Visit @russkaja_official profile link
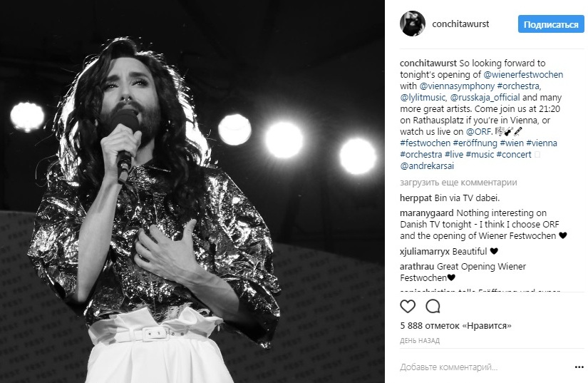The width and height of the screenshot is (588, 383). coord(485,98)
